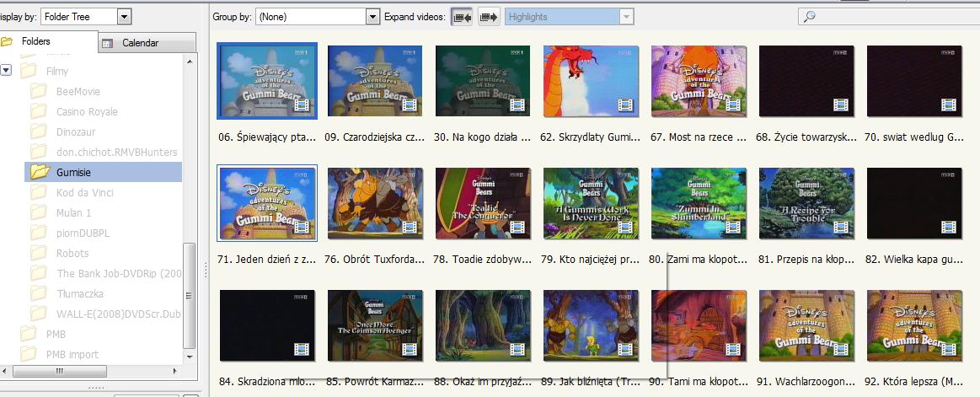Image resolution: width=980 pixels, height=397 pixels.
Task: Click the folder tree scroll left arrow
Action: click(x=6, y=371)
